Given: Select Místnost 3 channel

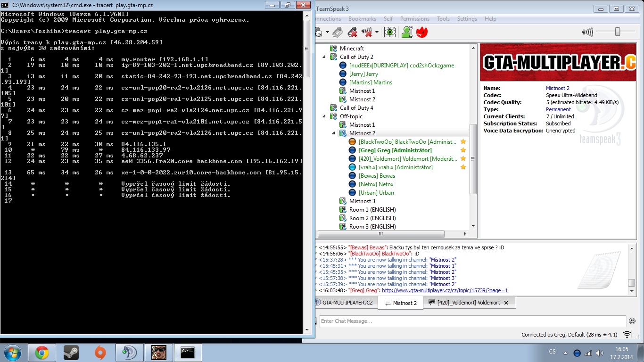Looking at the screenshot, I should coord(362,201).
